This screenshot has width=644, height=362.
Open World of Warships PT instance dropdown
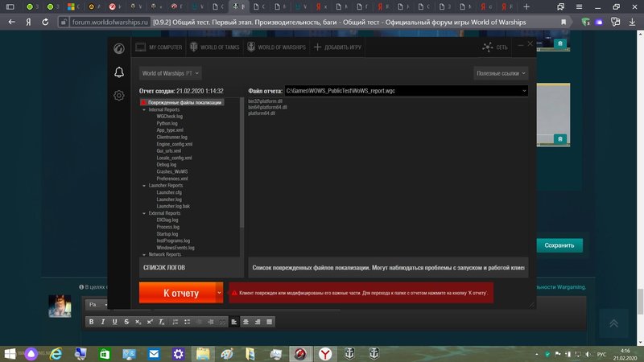click(x=170, y=73)
